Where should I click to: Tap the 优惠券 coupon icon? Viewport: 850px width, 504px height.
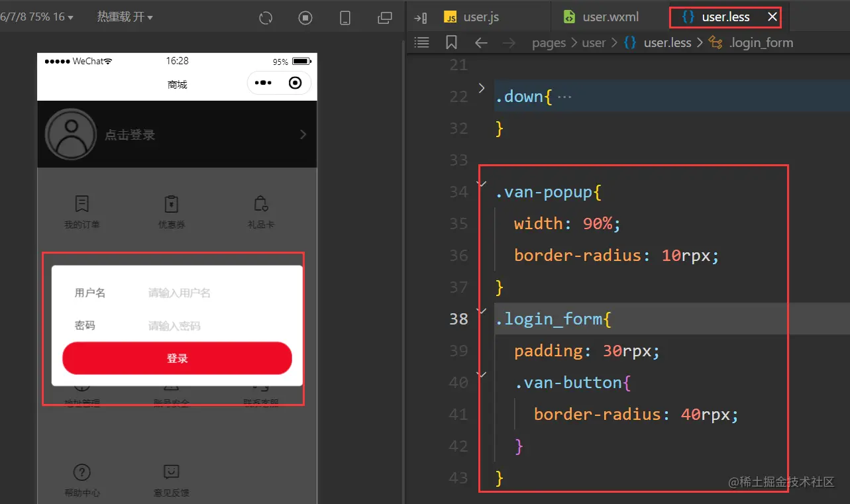[x=172, y=203]
